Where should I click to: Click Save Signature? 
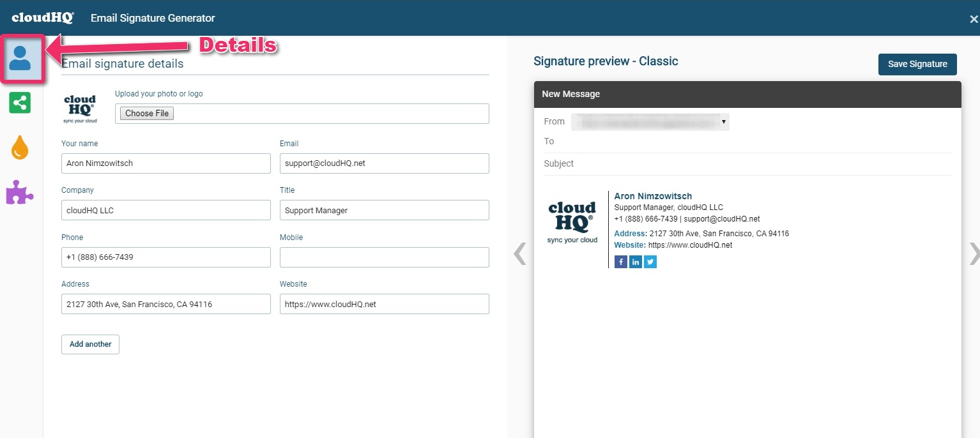tap(917, 64)
